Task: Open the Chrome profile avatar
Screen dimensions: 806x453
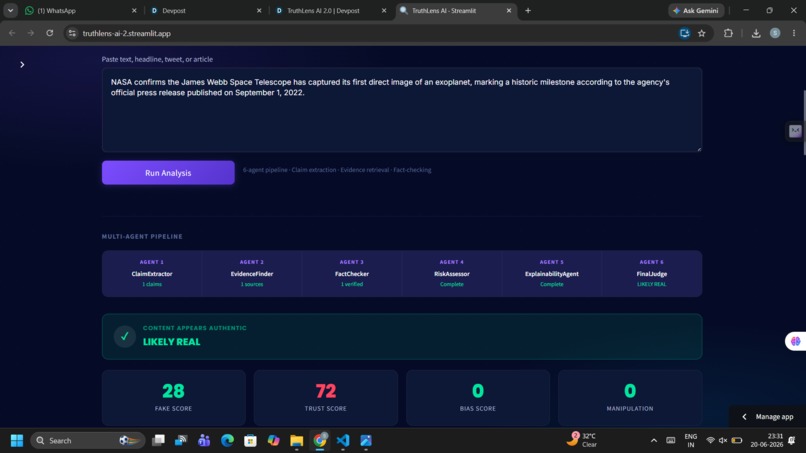Action: pos(775,33)
